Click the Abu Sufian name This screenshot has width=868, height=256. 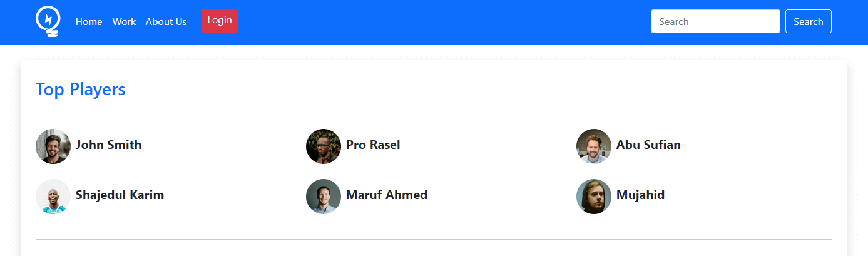pyautogui.click(x=648, y=145)
